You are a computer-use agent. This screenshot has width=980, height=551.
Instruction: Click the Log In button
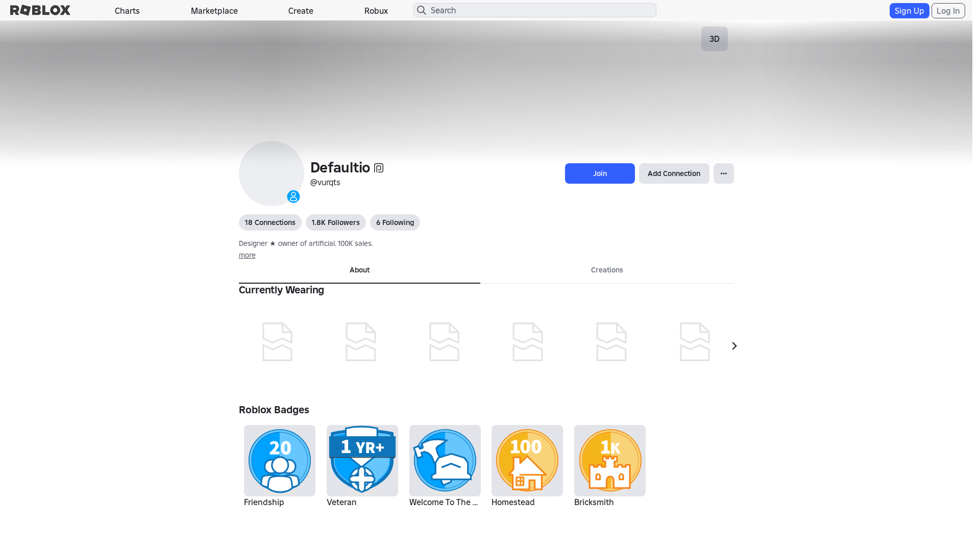pyautogui.click(x=948, y=11)
